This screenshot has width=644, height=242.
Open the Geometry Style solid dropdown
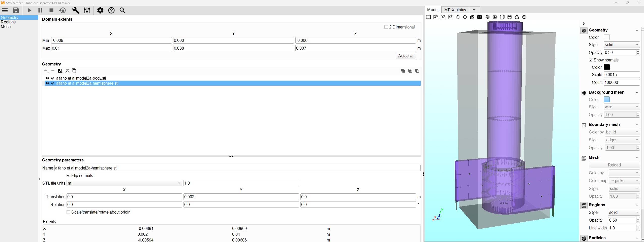[622, 45]
